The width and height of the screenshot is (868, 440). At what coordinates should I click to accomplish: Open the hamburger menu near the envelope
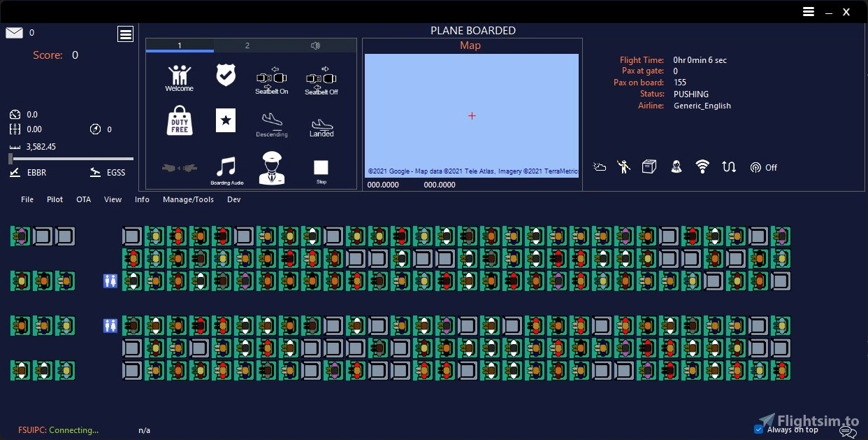click(125, 34)
